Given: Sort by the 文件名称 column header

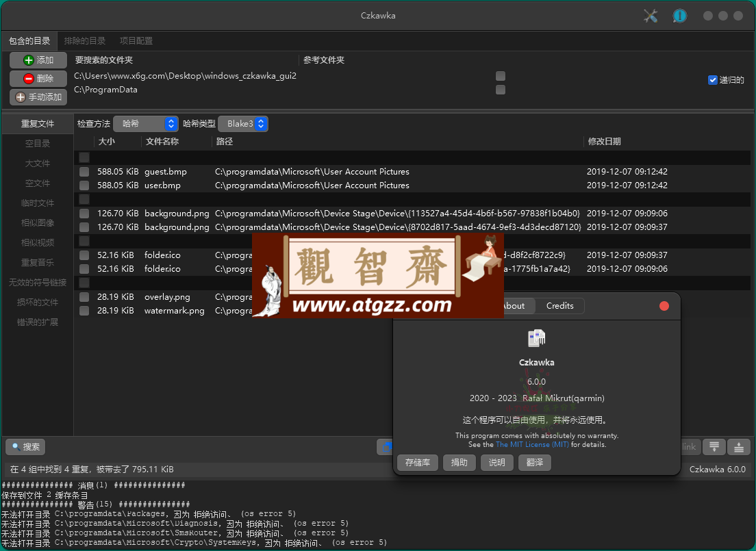Looking at the screenshot, I should (x=162, y=142).
